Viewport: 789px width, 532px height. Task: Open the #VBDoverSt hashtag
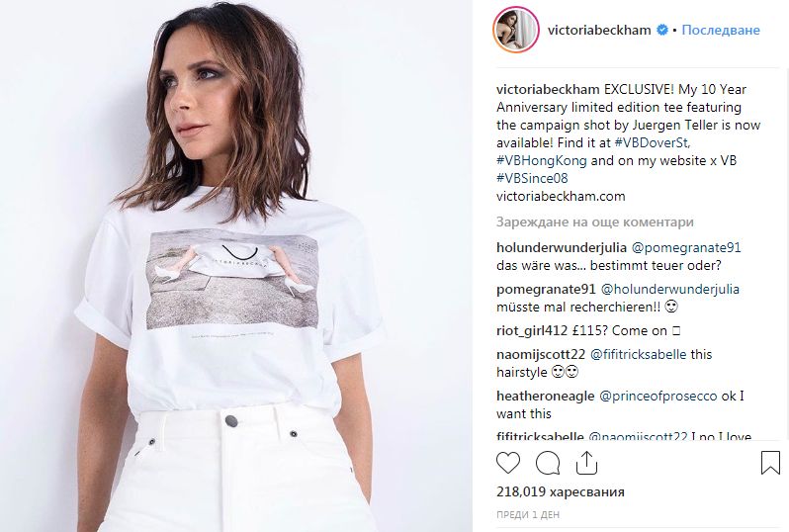click(653, 143)
